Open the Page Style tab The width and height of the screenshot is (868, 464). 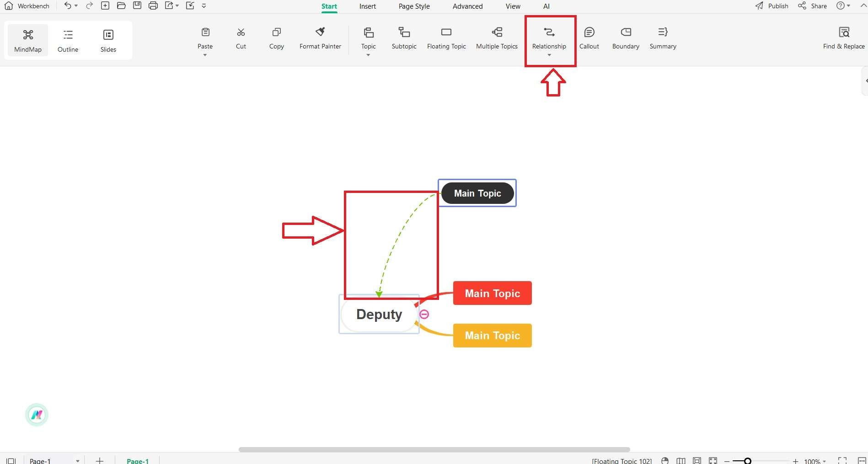(x=414, y=6)
